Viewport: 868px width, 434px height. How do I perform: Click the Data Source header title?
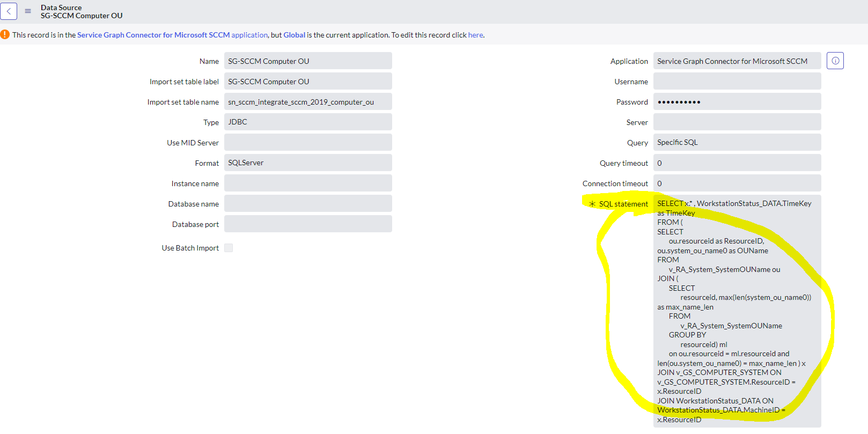(61, 8)
